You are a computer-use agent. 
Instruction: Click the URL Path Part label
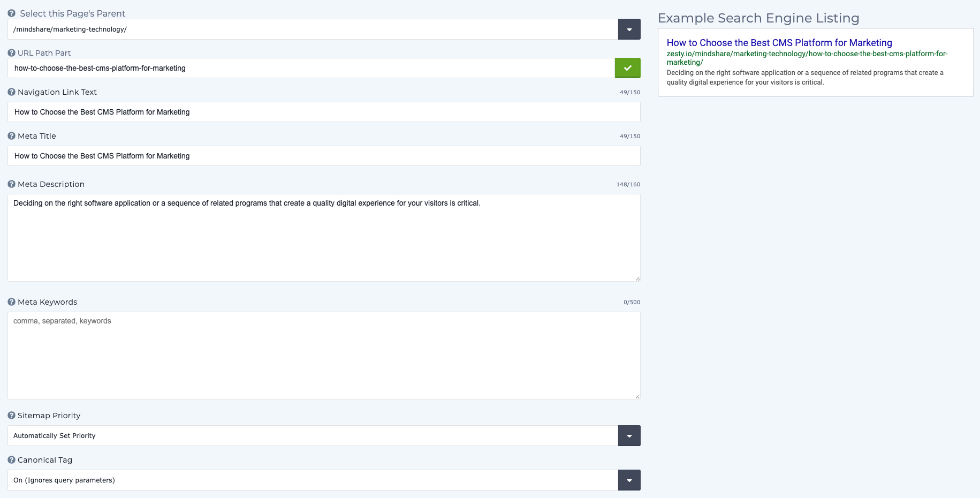tap(44, 53)
